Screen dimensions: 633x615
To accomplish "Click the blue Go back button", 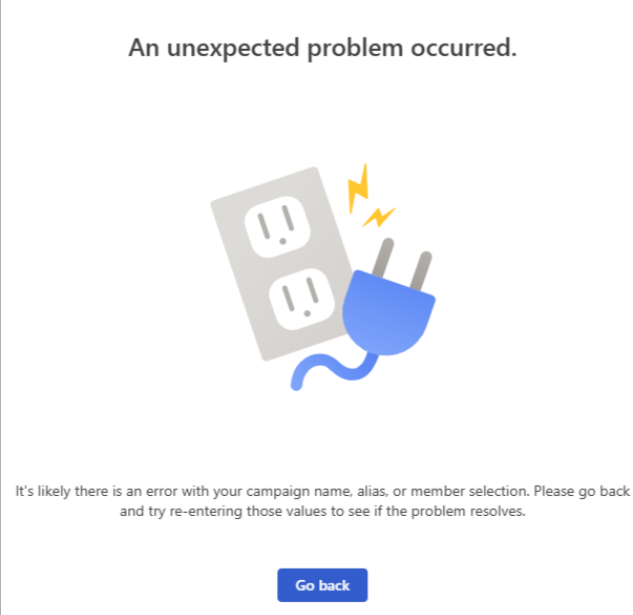I will click(322, 585).
